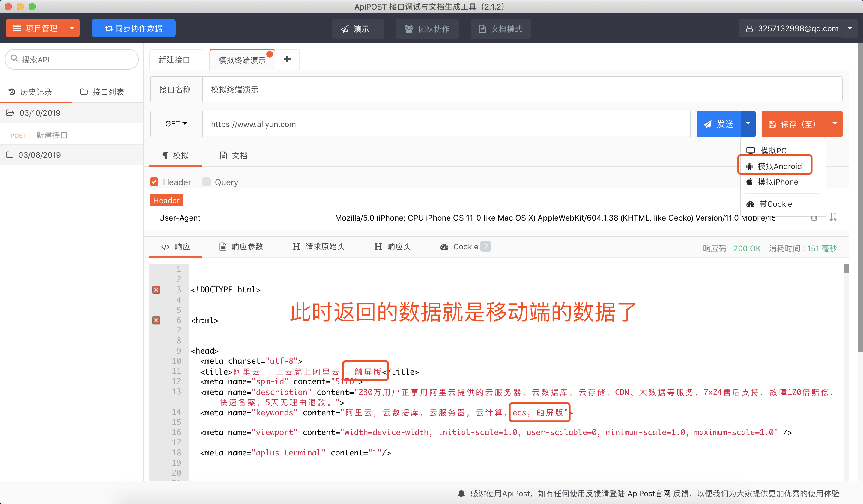Open the Cookie response tab
Image resolution: width=863 pixels, height=504 pixels.
click(465, 247)
